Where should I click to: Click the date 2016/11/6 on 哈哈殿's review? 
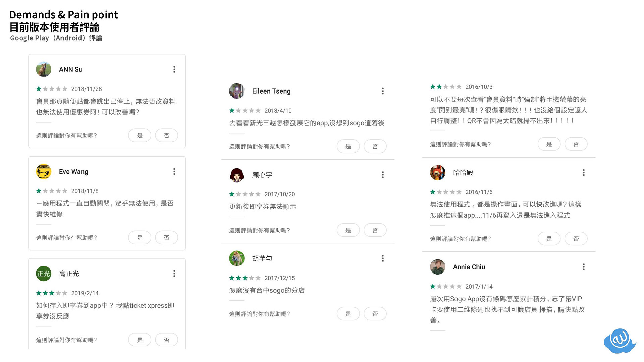(479, 192)
